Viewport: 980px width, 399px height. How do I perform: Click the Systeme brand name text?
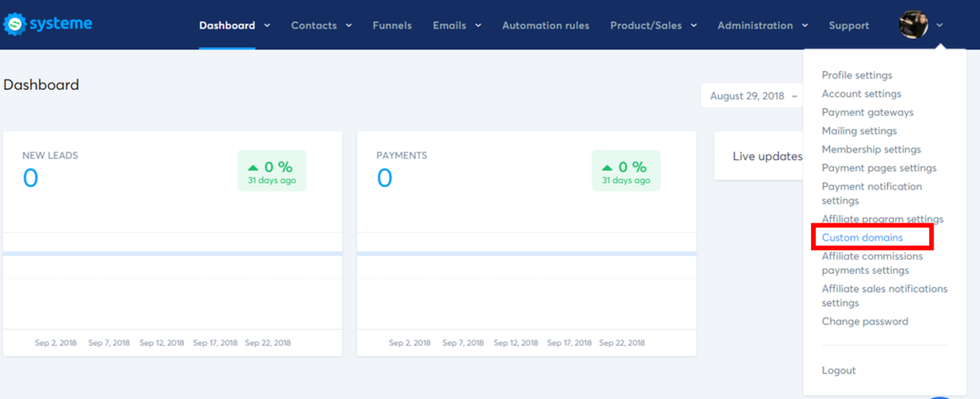coord(61,25)
